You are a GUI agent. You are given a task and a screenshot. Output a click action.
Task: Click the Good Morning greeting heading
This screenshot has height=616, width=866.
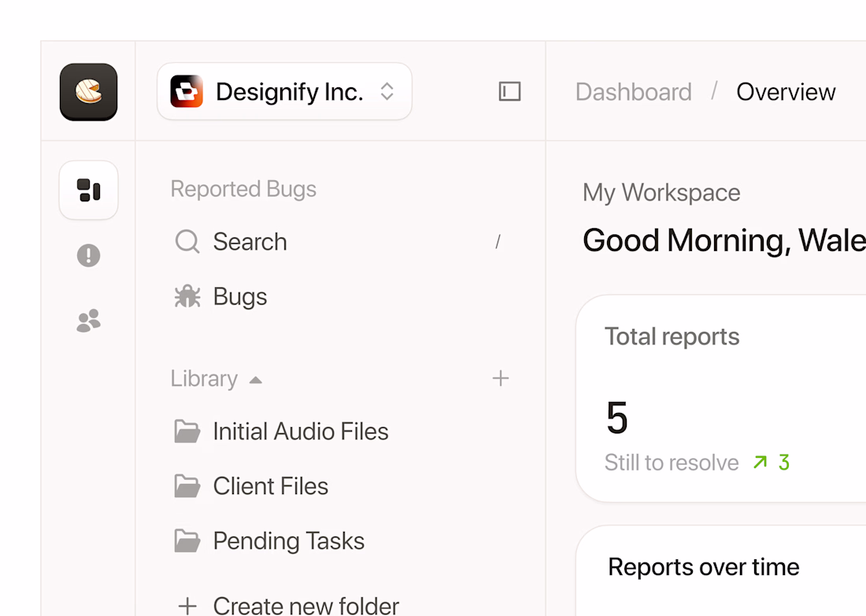[724, 241]
